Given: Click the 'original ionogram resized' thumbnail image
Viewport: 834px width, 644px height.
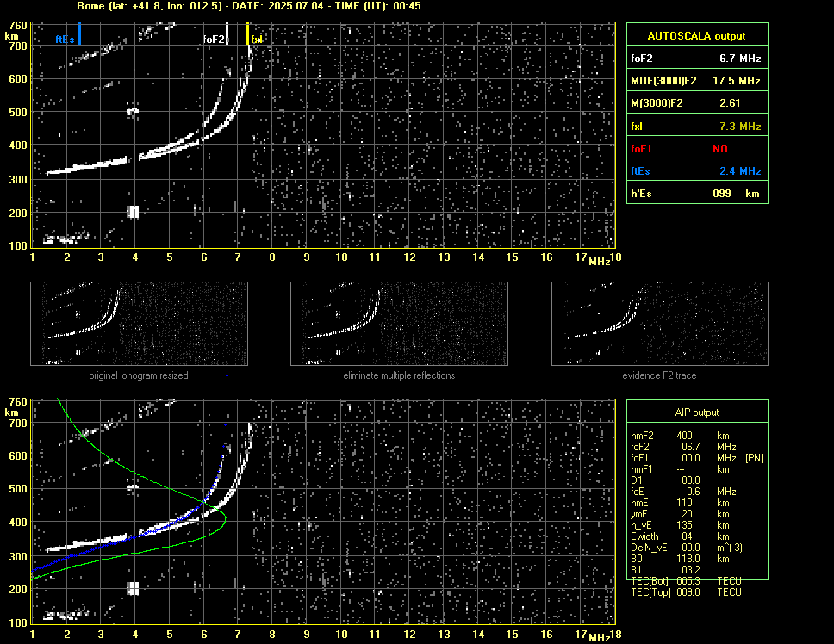Looking at the screenshot, I should pos(139,324).
